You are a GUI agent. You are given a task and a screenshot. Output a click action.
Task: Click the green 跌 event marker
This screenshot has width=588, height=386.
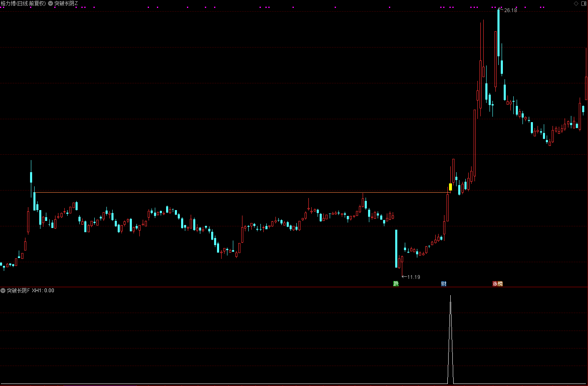tap(396, 284)
